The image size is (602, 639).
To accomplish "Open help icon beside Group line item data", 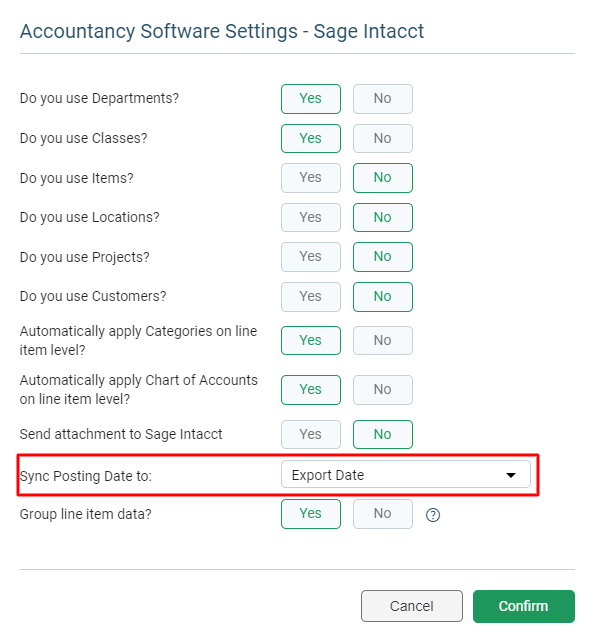I will pos(432,515).
